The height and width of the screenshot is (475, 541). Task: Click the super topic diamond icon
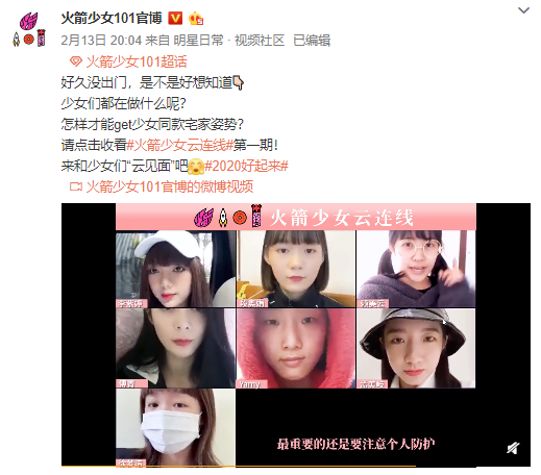[76, 62]
